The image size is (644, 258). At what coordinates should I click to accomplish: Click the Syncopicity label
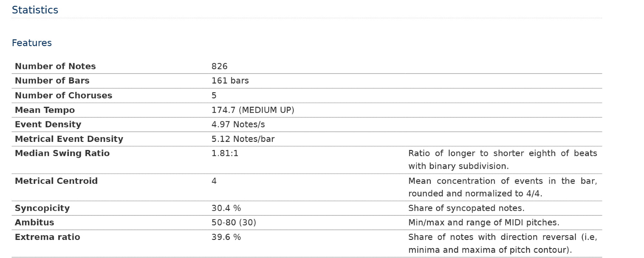click(42, 208)
